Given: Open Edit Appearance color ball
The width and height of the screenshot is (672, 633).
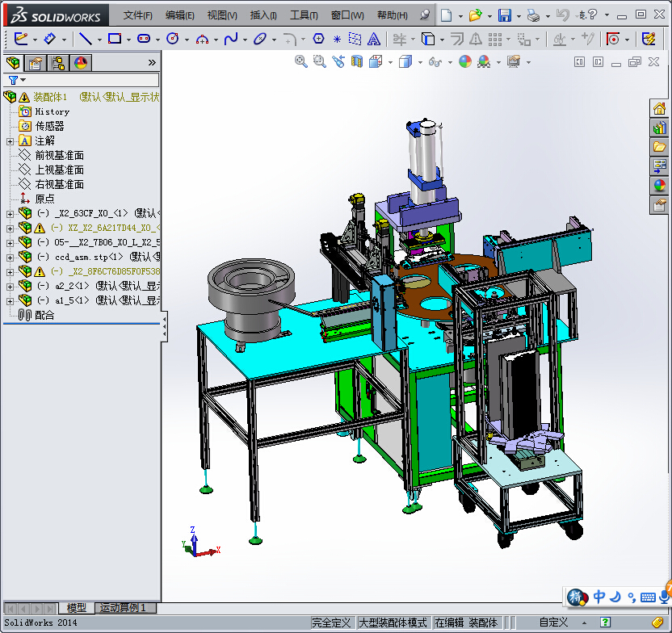Looking at the screenshot, I should click(465, 61).
